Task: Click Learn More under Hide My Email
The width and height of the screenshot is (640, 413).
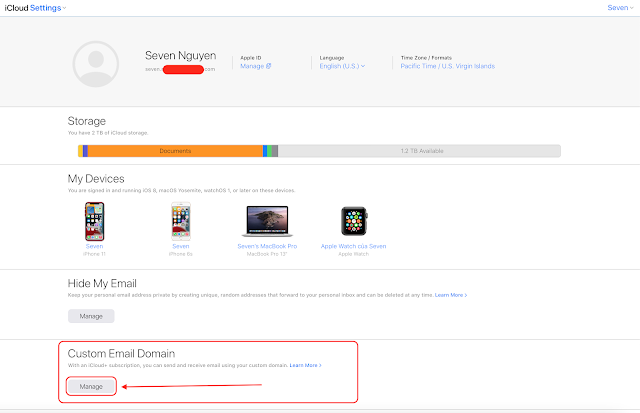Action: [451, 295]
